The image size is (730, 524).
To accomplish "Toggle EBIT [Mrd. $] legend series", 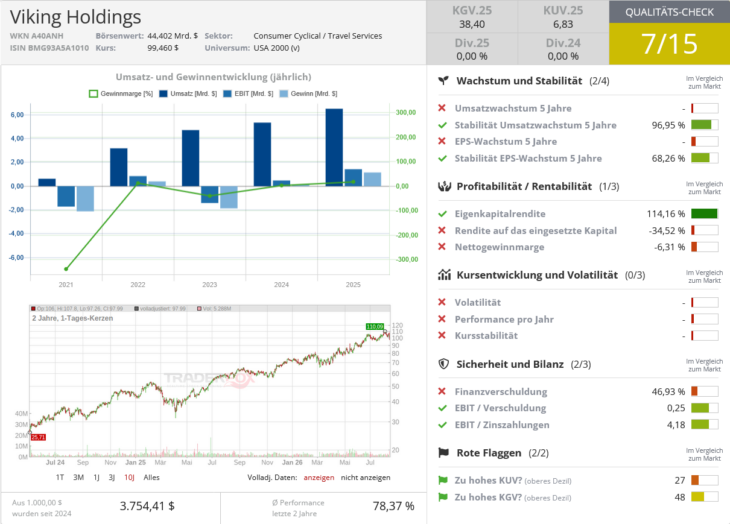I will (x=248, y=94).
